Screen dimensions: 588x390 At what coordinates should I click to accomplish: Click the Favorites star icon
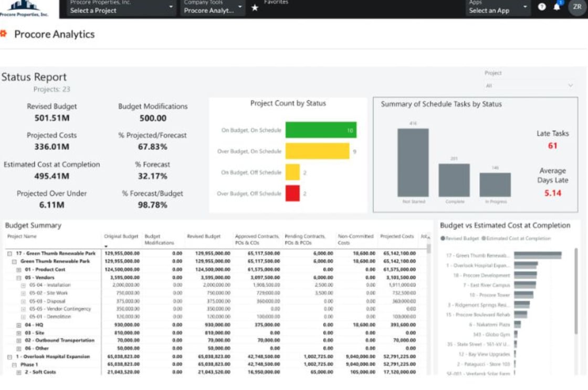pyautogui.click(x=255, y=7)
